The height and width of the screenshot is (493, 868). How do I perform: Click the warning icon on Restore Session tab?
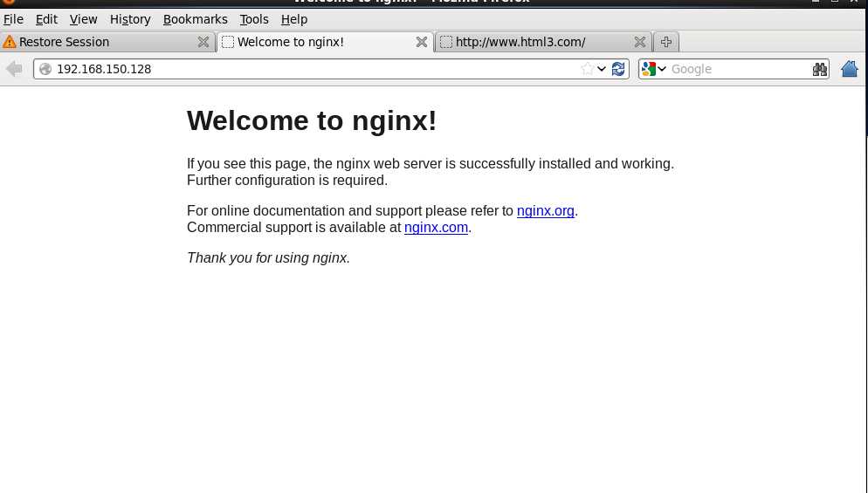(x=10, y=42)
